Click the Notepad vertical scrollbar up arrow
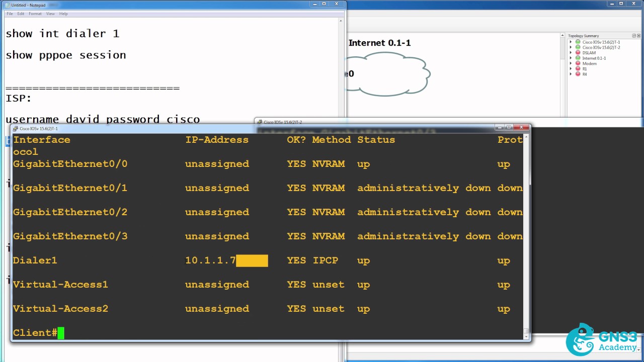This screenshot has height=362, width=644. (x=341, y=21)
